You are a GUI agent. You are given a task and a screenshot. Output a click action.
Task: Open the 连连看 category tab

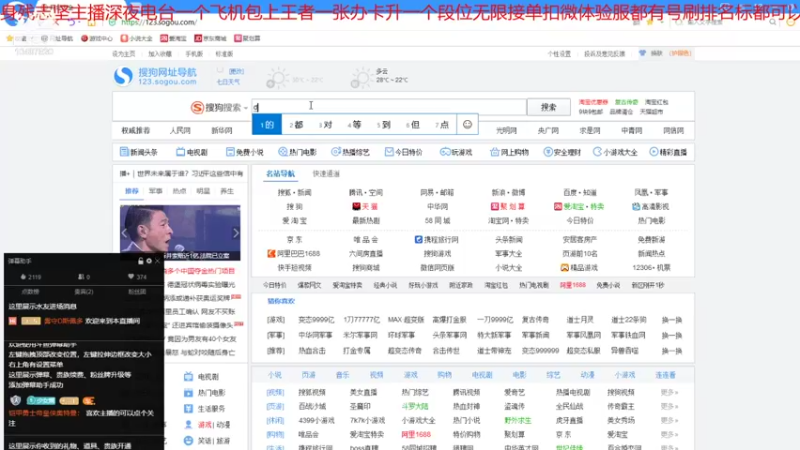(665, 375)
